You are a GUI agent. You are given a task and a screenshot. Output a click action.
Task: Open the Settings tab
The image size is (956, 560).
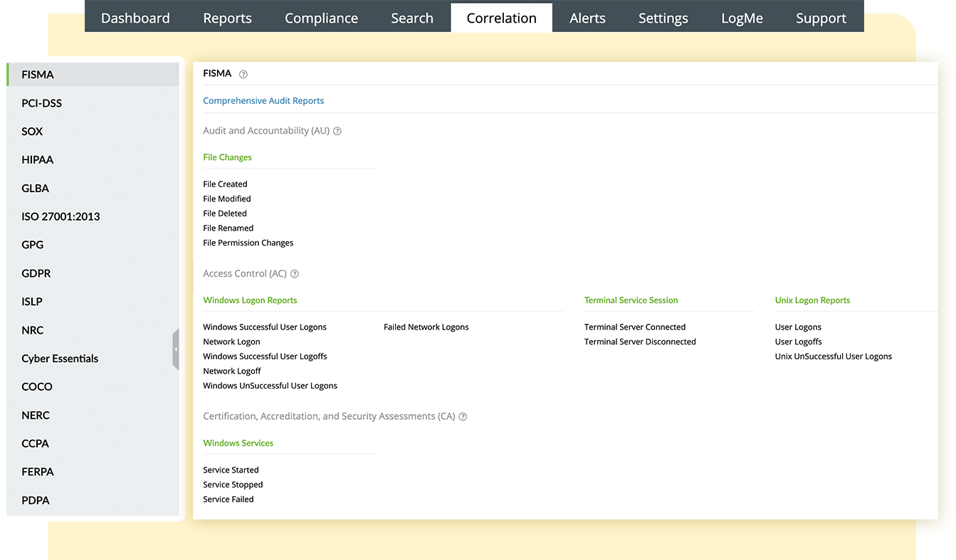pos(663,19)
